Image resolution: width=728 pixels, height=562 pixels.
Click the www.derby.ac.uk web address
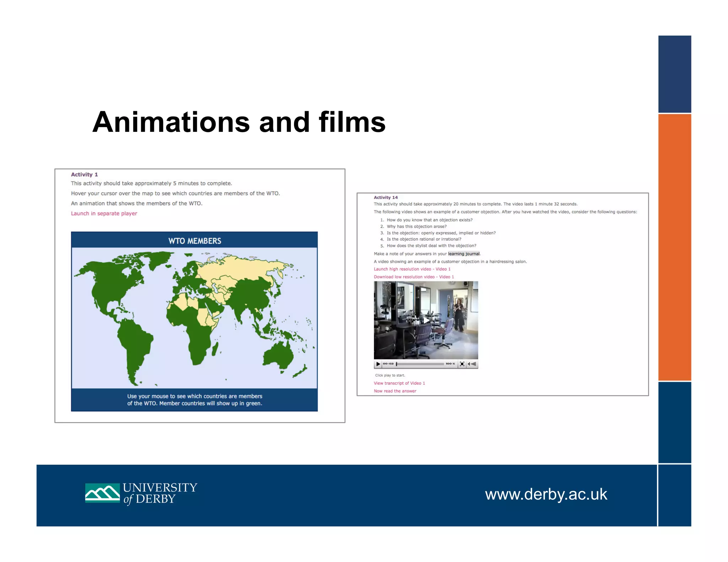point(546,494)
